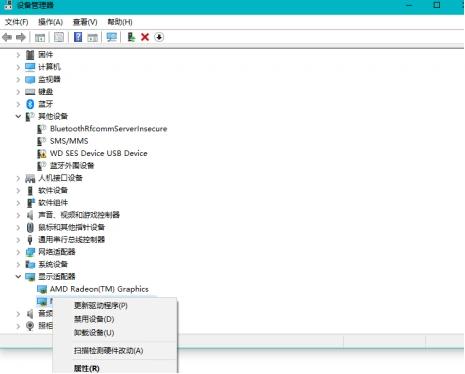This screenshot has height=374, width=465.
Task: Select the 通用串行总线控制器 category label
Action: point(71,240)
